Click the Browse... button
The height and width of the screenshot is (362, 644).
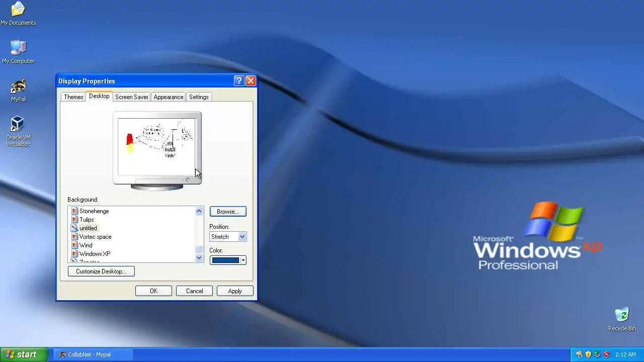228,212
